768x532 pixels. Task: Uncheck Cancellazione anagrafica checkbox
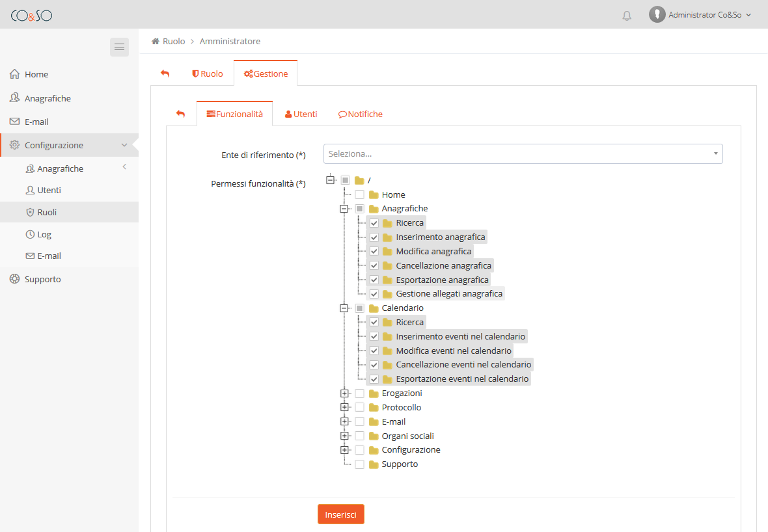click(x=374, y=265)
